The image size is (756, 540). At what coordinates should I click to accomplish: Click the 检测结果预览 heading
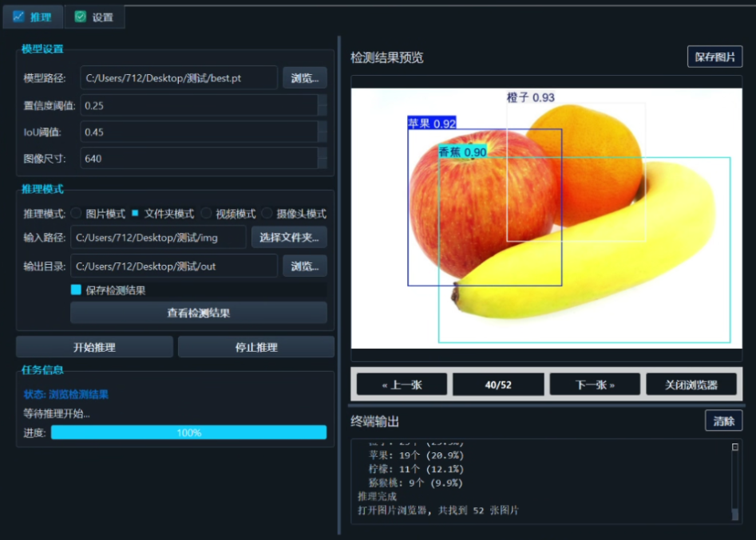point(387,57)
